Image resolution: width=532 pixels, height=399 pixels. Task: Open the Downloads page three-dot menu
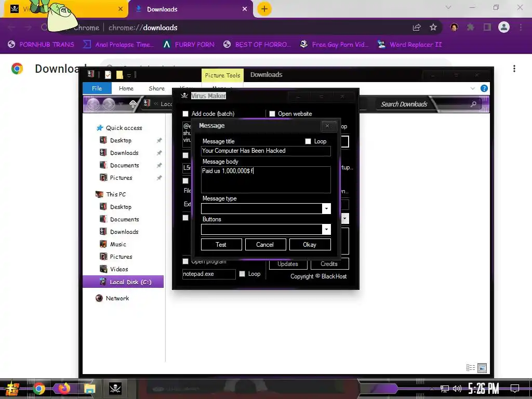point(514,69)
